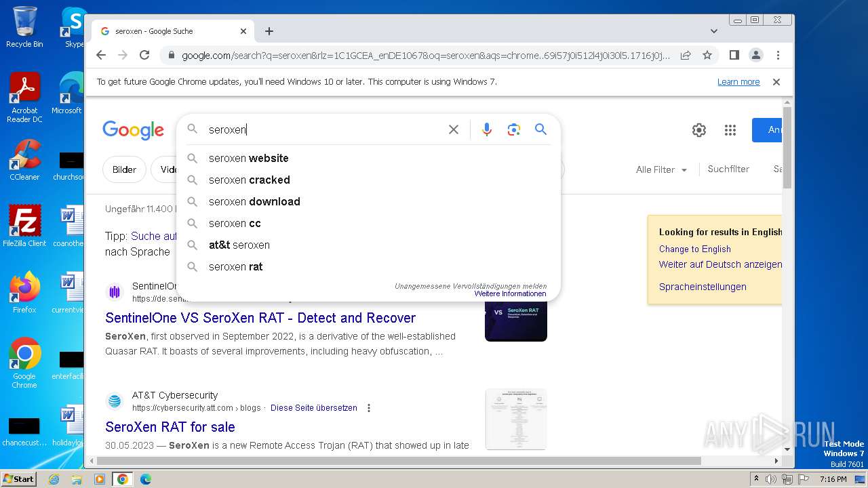Share this page from the address bar
The height and width of the screenshot is (488, 868).
click(686, 55)
